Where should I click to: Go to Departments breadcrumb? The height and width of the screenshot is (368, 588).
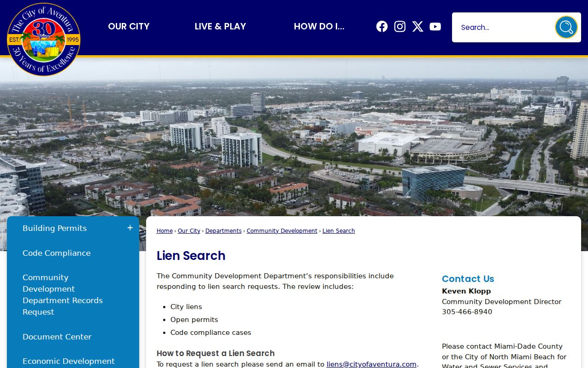[x=223, y=231]
